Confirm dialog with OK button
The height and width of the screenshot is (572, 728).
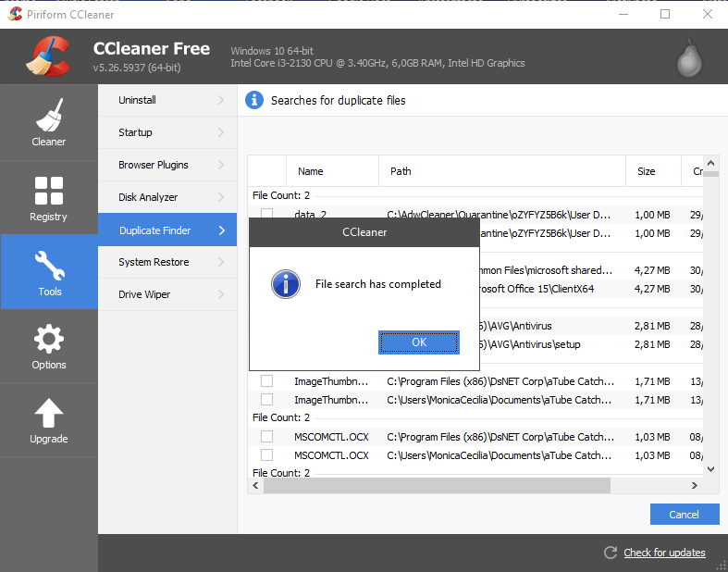[x=419, y=342]
